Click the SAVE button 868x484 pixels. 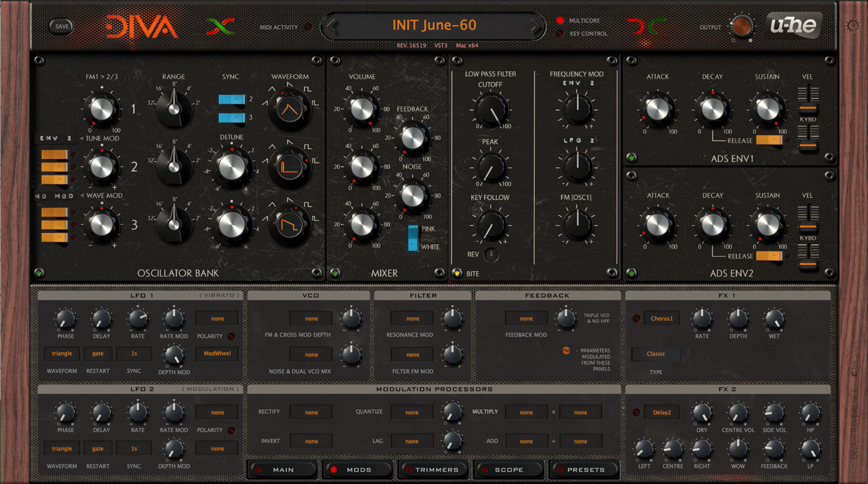(x=61, y=26)
